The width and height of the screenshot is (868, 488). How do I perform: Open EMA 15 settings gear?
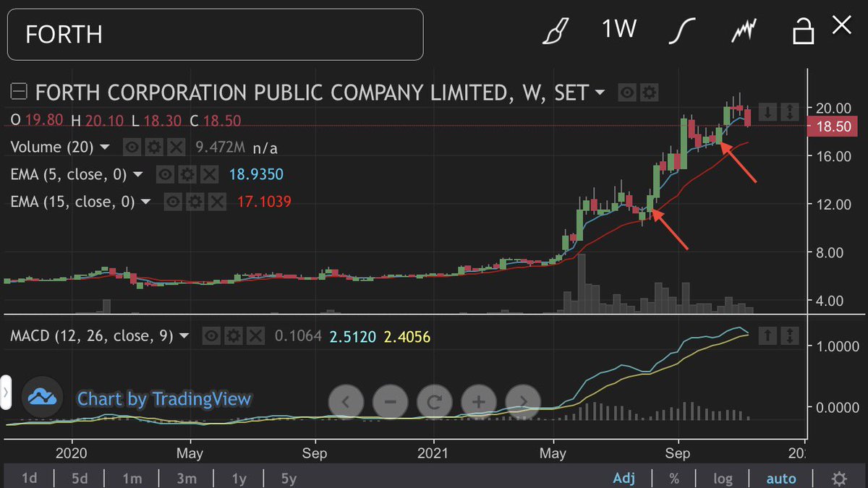[x=195, y=202]
